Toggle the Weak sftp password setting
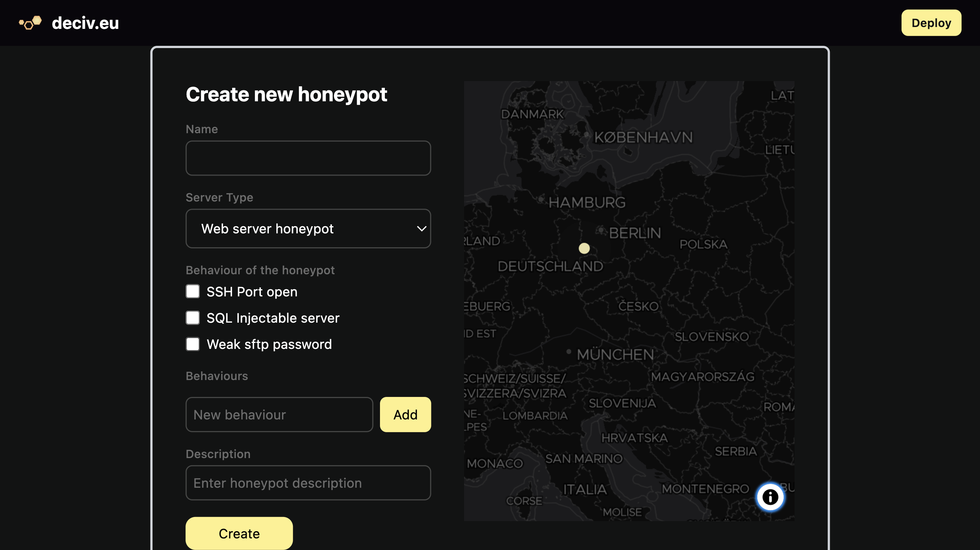This screenshot has height=550, width=980. click(x=193, y=344)
